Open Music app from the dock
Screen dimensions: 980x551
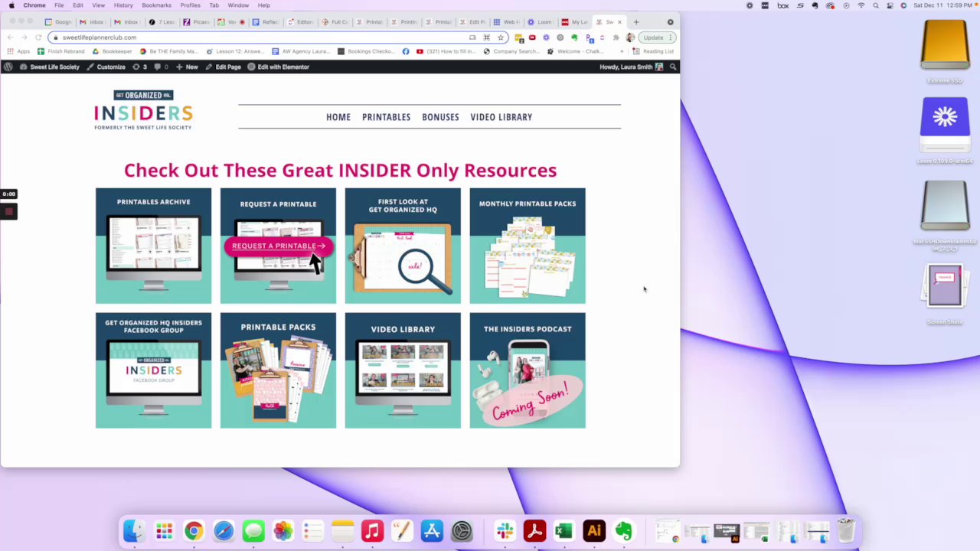click(372, 530)
